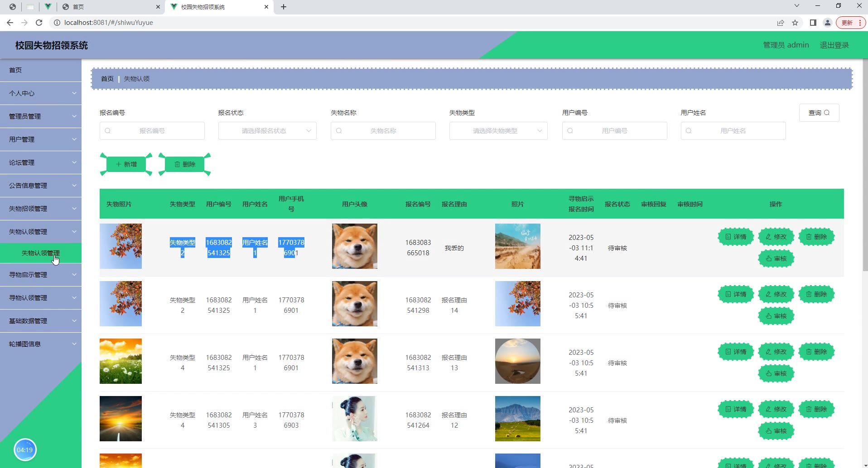The image size is (868, 468).
Task: Expand 公告信息管理 sidebar menu
Action: click(x=41, y=186)
